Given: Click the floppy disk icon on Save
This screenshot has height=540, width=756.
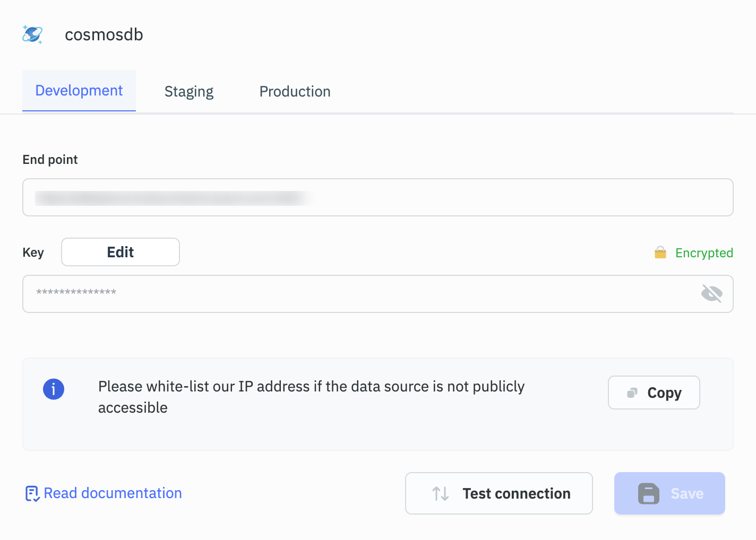Looking at the screenshot, I should (x=648, y=494).
